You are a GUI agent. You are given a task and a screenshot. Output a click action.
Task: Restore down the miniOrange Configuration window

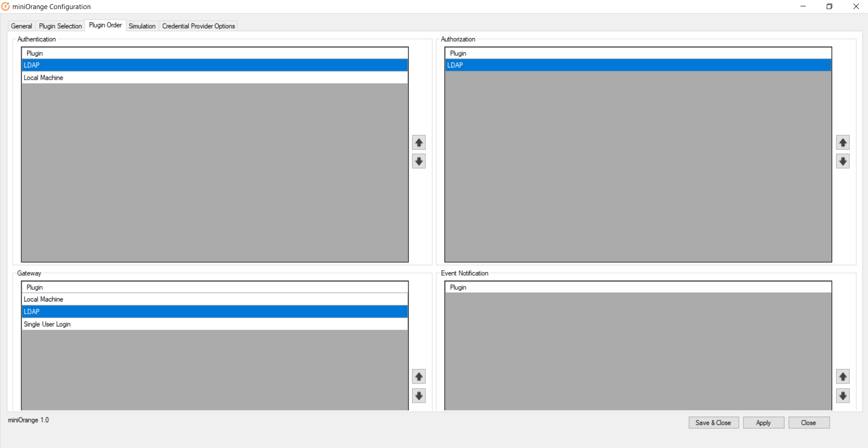tap(829, 6)
